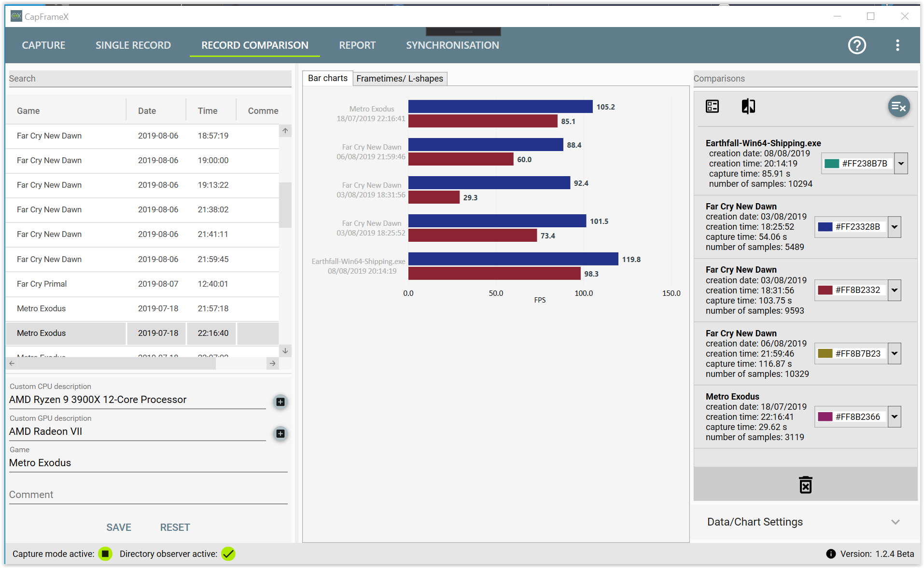Image resolution: width=924 pixels, height=568 pixels.
Task: Click the SAVE button
Action: tap(119, 527)
